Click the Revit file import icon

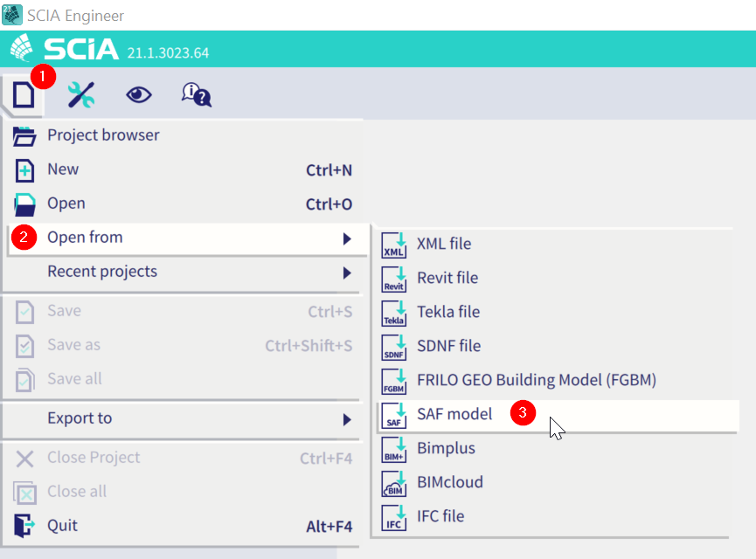(395, 279)
